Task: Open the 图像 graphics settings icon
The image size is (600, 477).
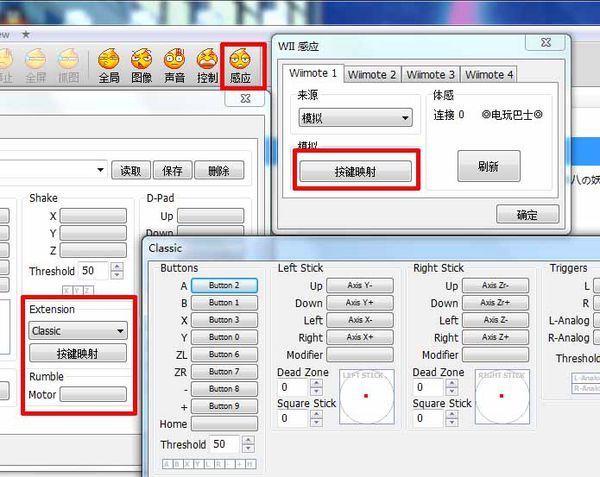Action: [142, 66]
